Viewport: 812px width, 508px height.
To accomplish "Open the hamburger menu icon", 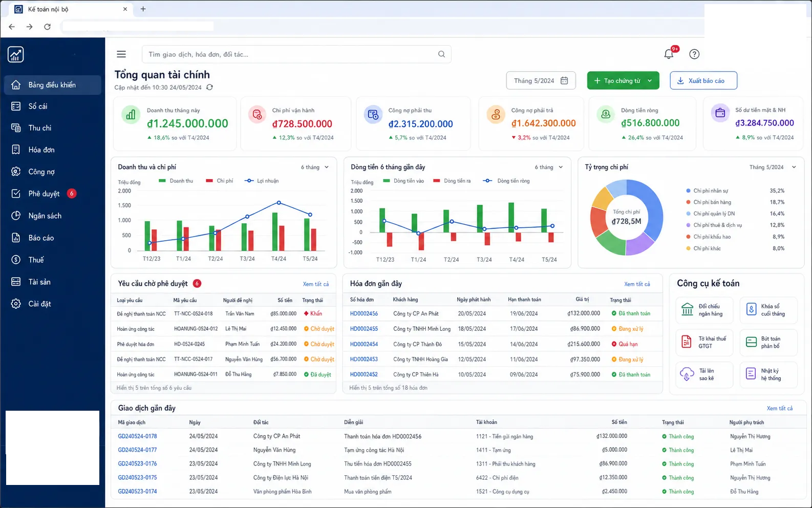I will click(121, 54).
